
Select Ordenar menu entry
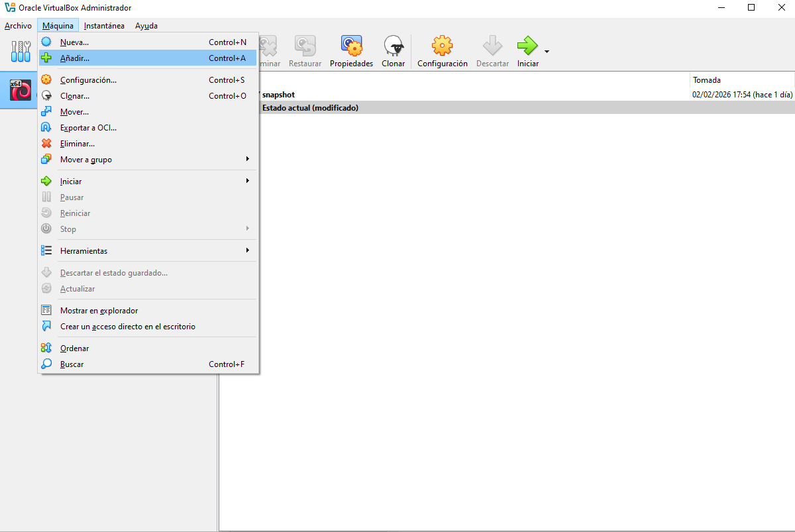click(148, 348)
